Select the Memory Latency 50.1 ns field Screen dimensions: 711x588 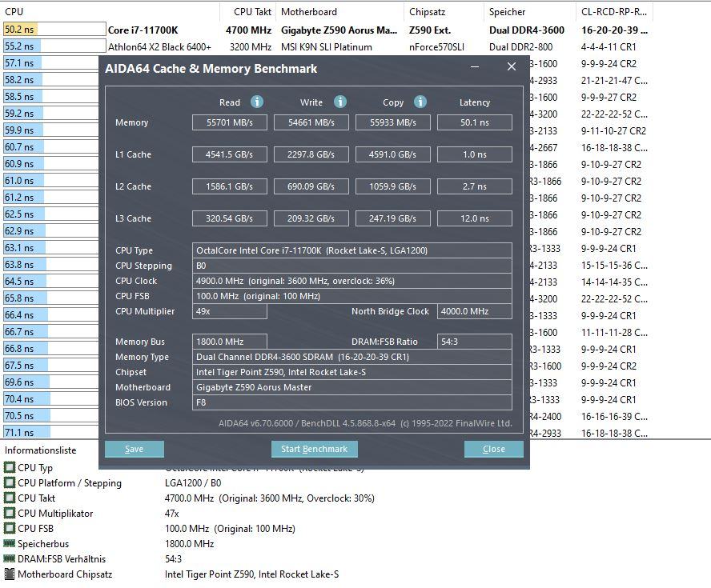475,122
